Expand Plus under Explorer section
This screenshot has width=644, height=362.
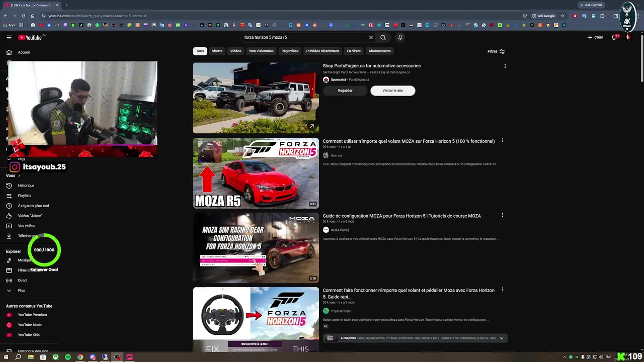[21, 290]
